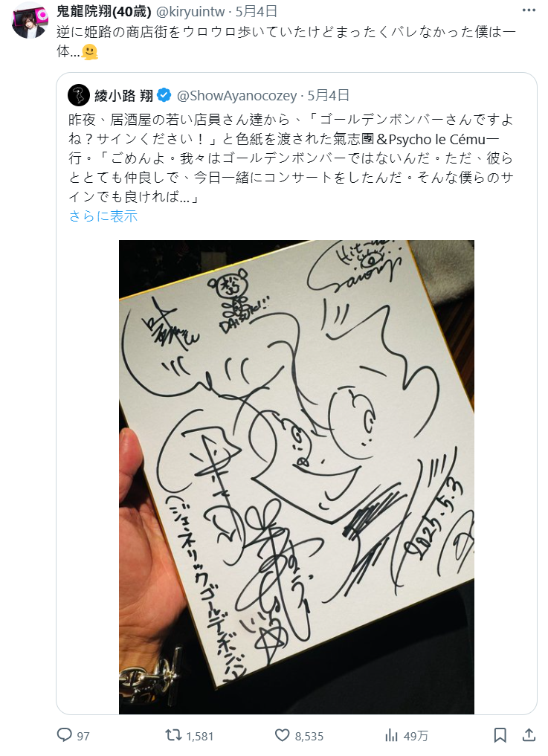Screen dimensions: 548x756
Task: Open the quoted tweet 5月4日 timestamp
Action: [329, 95]
